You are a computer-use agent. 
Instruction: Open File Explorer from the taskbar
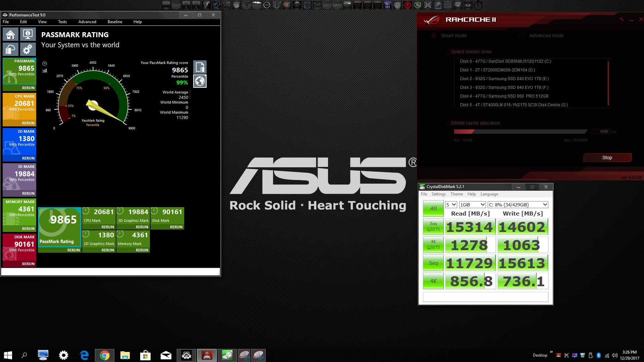(x=125, y=355)
